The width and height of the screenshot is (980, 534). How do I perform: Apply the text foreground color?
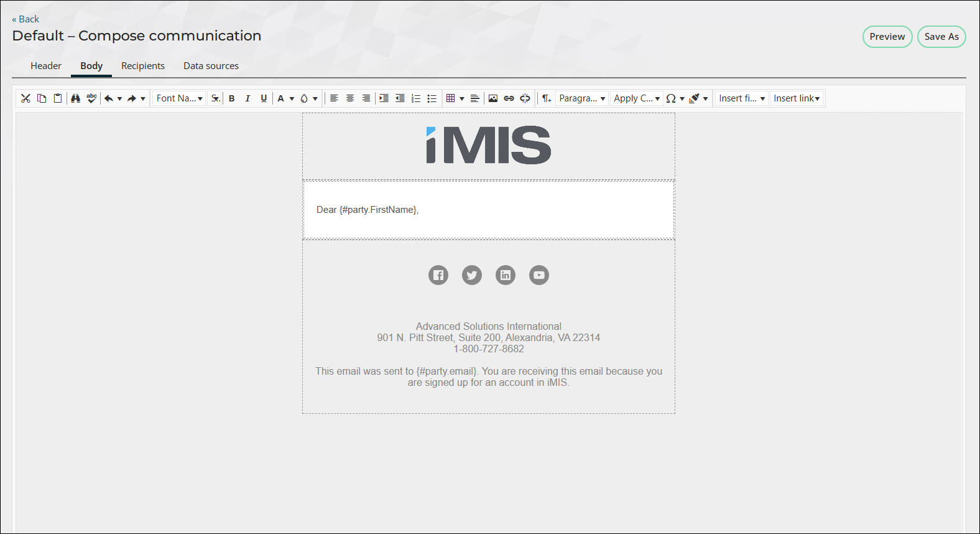[281, 98]
